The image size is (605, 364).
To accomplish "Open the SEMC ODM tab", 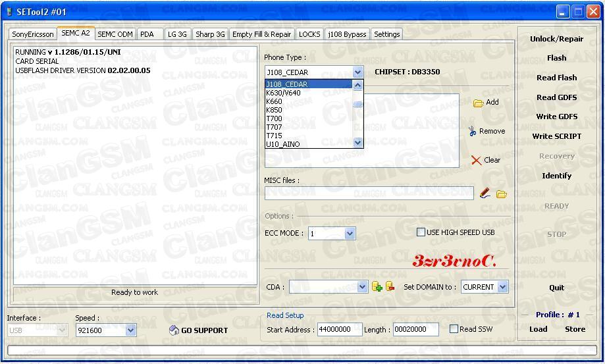I will tap(115, 34).
